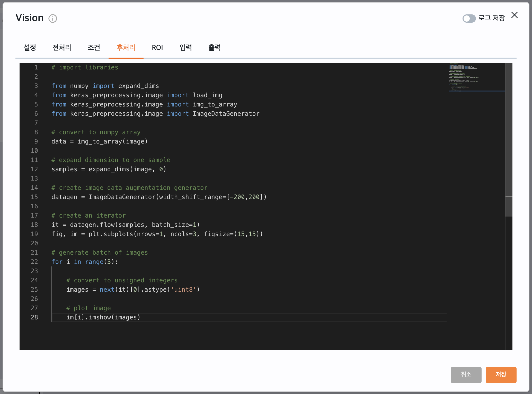
Task: Click '# expand dimension to one sample'
Action: click(111, 160)
